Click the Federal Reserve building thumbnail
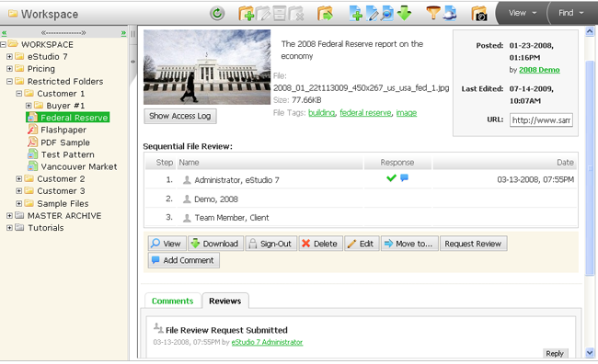Image resolution: width=598 pixels, height=364 pixels. [207, 67]
